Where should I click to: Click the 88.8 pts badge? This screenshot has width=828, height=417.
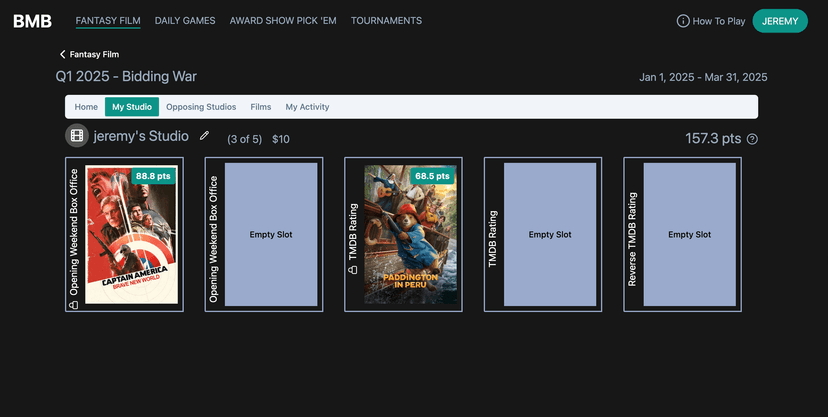coord(153,176)
